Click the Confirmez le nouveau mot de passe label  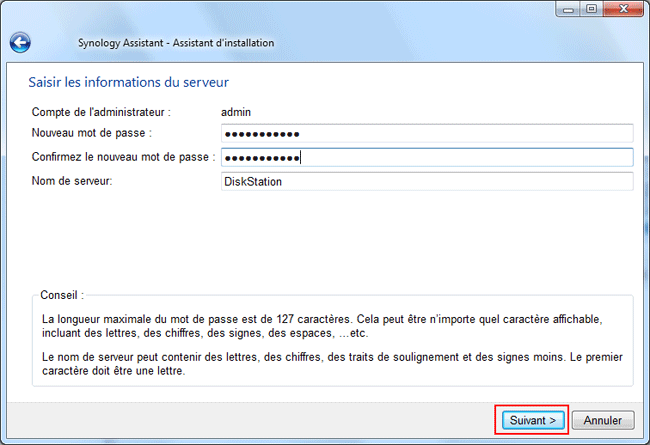(x=123, y=157)
